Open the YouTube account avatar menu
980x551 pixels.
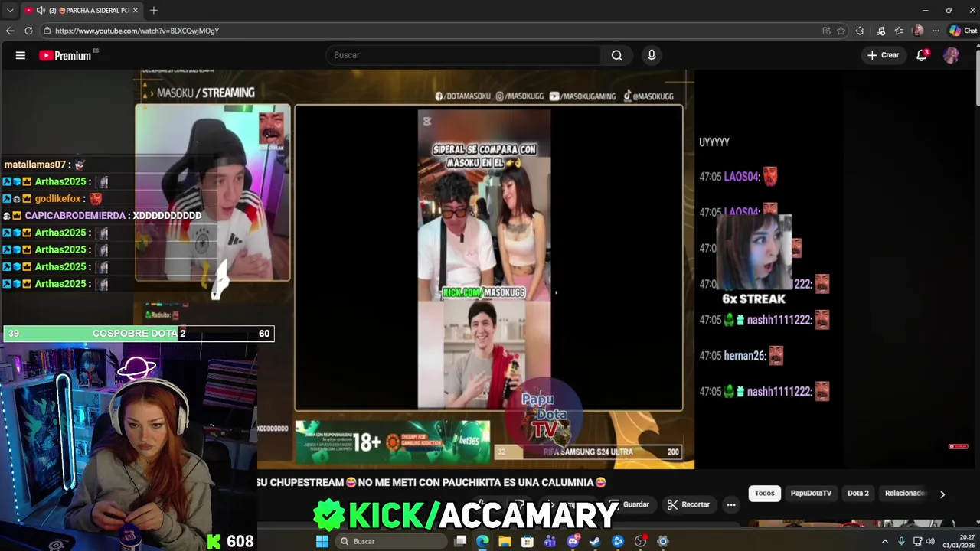pyautogui.click(x=951, y=55)
